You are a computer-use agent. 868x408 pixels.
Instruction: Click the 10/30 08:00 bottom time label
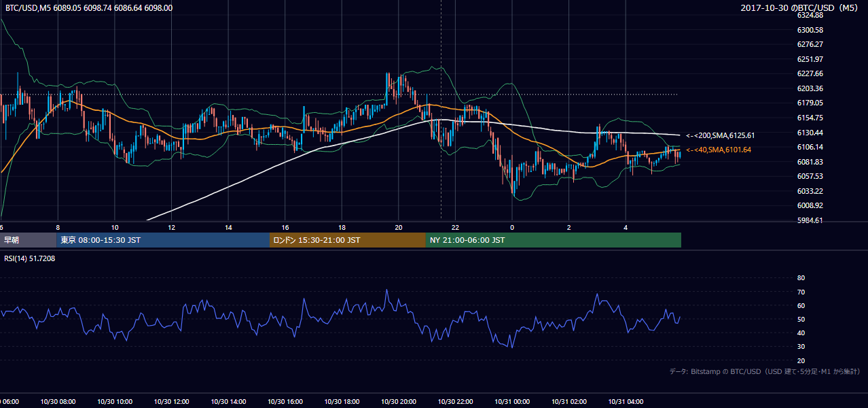pos(58,402)
